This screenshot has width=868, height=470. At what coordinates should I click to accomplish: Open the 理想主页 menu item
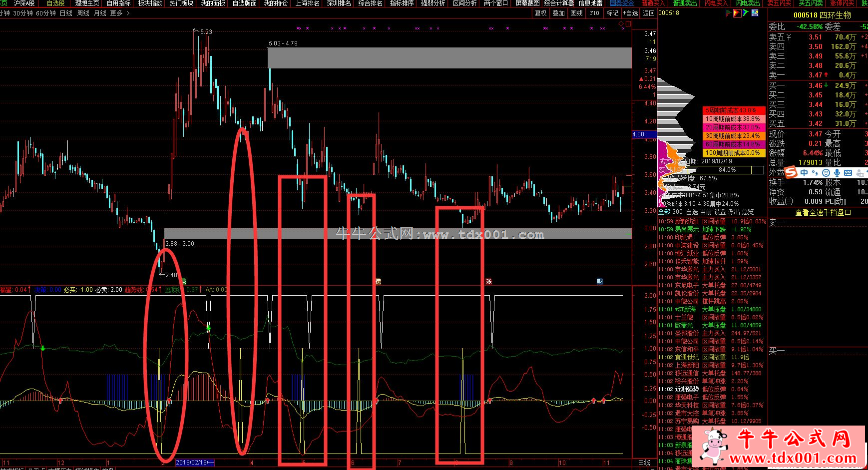(x=87, y=3)
